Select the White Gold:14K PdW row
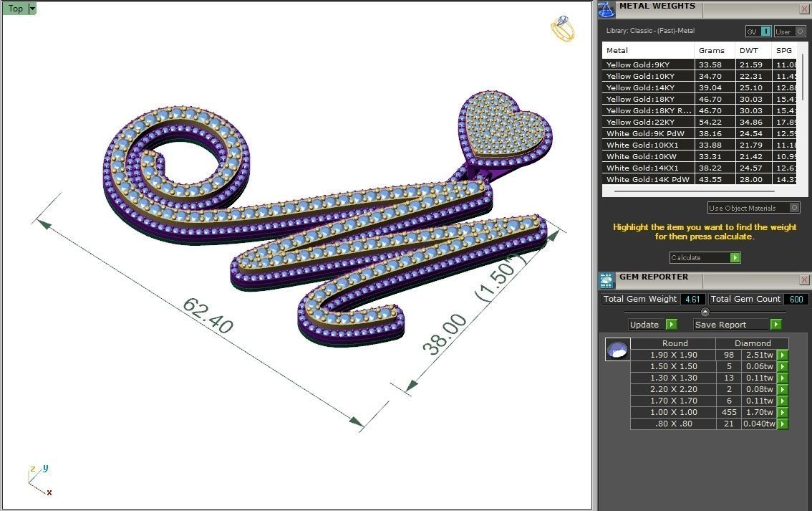Image resolution: width=812 pixels, height=511 pixels. tap(699, 179)
